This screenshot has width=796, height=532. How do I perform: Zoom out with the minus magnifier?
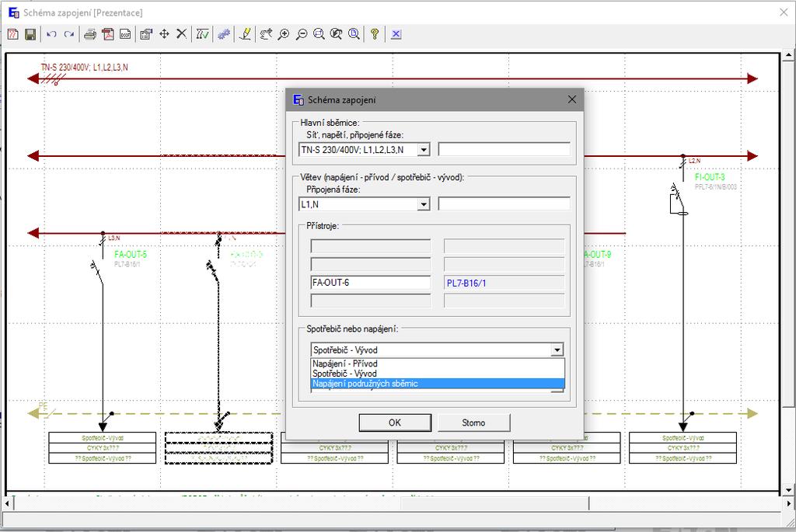(x=302, y=34)
